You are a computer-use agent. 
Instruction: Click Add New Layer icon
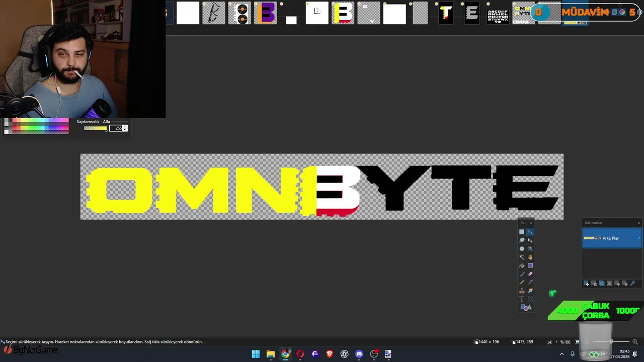click(586, 284)
